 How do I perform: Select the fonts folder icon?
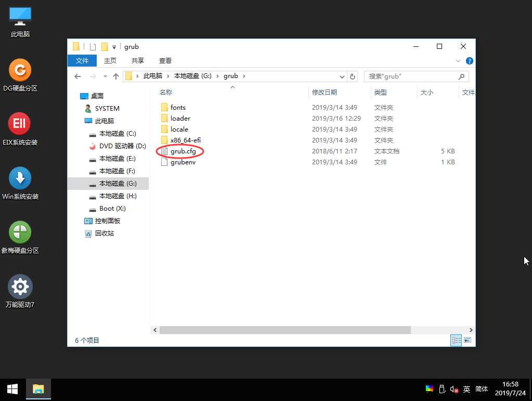click(164, 108)
